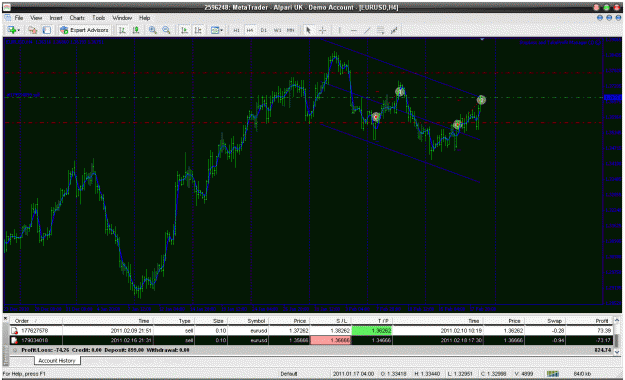Click the minimize chart window button
The width and height of the screenshot is (625, 380).
(599, 18)
